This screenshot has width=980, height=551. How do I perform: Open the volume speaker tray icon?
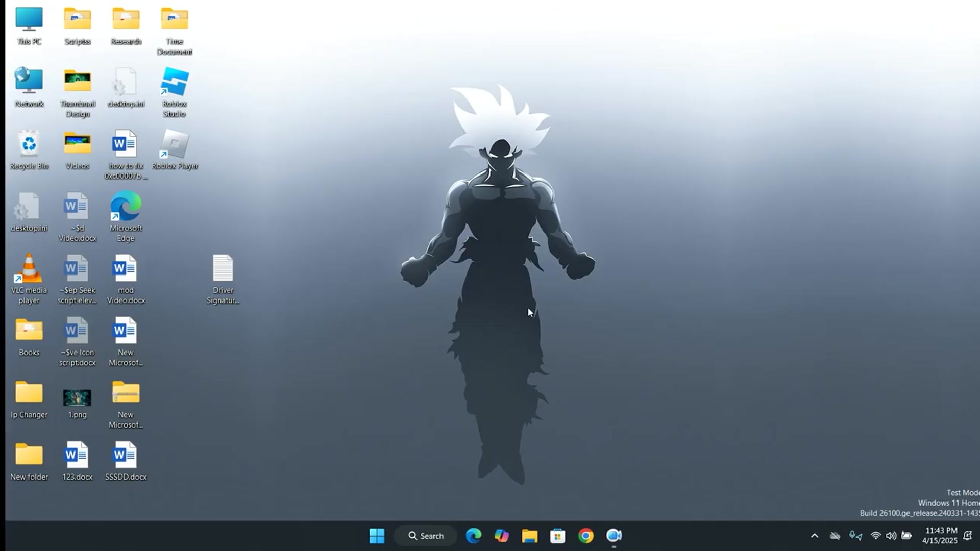tap(891, 536)
